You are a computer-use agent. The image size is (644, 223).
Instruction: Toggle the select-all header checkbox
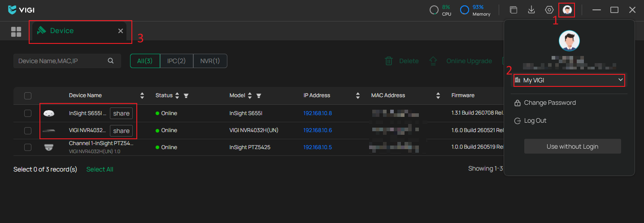coord(28,95)
